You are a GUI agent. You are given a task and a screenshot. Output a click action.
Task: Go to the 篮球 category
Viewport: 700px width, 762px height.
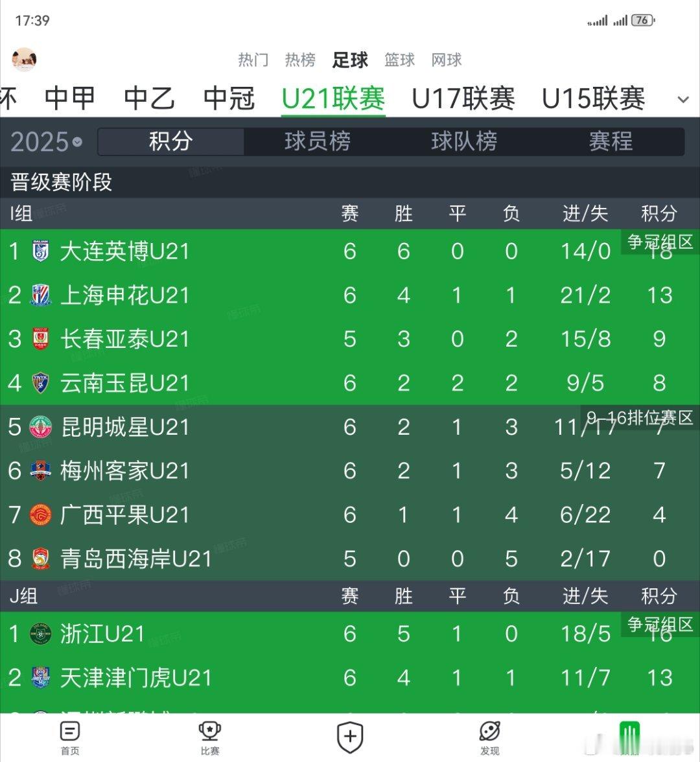pos(399,60)
